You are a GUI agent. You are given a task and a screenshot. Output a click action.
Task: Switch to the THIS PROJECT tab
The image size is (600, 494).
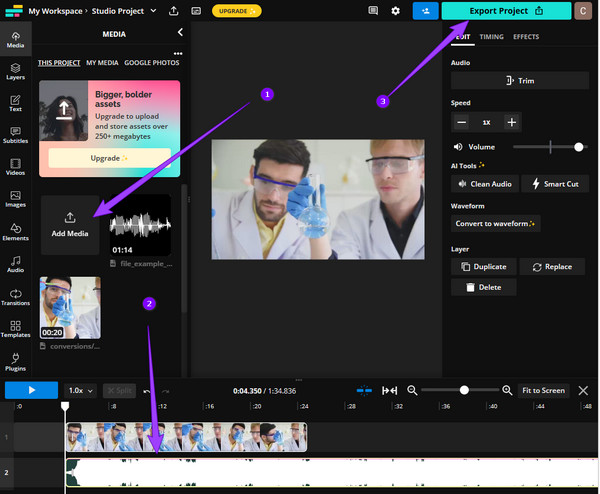click(59, 63)
